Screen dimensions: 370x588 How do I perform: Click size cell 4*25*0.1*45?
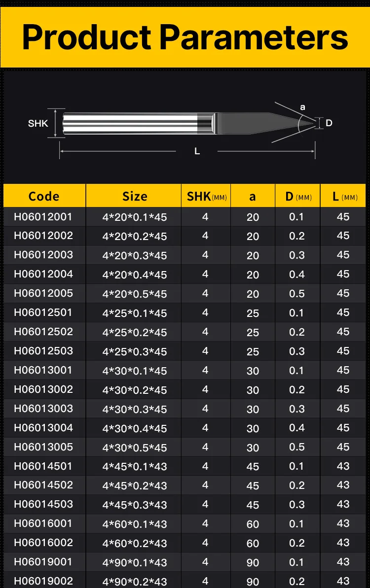point(135,313)
